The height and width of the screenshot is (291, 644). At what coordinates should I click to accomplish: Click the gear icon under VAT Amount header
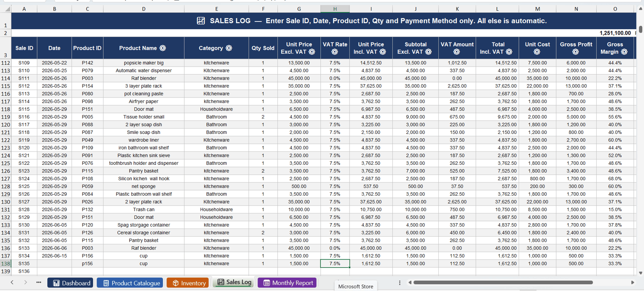tap(457, 52)
